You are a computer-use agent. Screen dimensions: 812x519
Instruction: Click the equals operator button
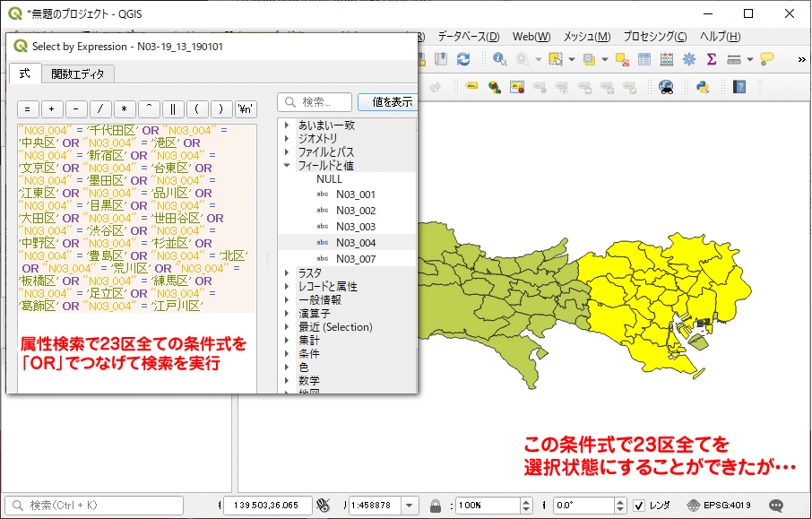27,110
